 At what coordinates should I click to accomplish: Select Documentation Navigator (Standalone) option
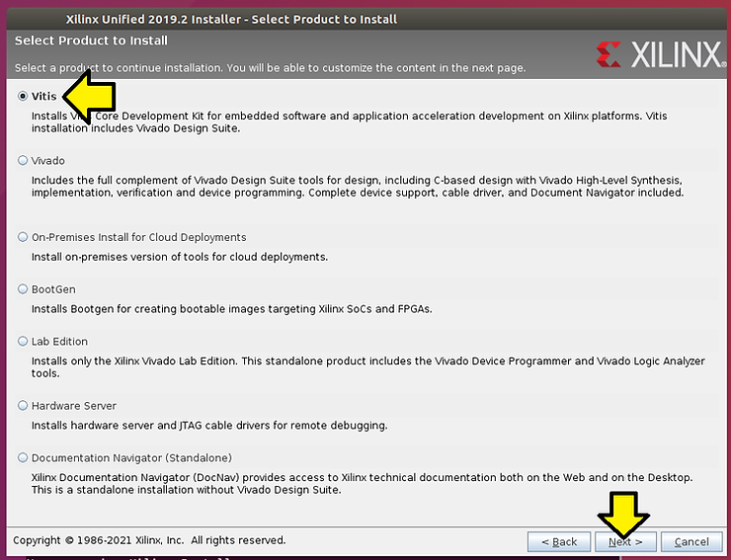[x=23, y=458]
